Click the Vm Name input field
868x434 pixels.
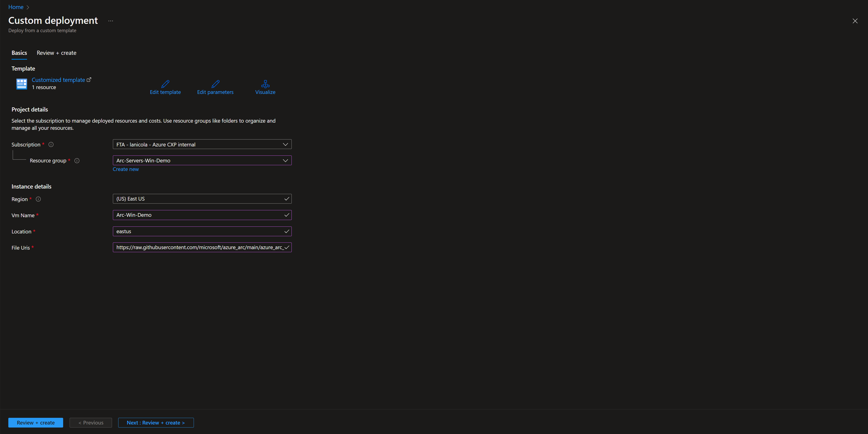pyautogui.click(x=199, y=215)
